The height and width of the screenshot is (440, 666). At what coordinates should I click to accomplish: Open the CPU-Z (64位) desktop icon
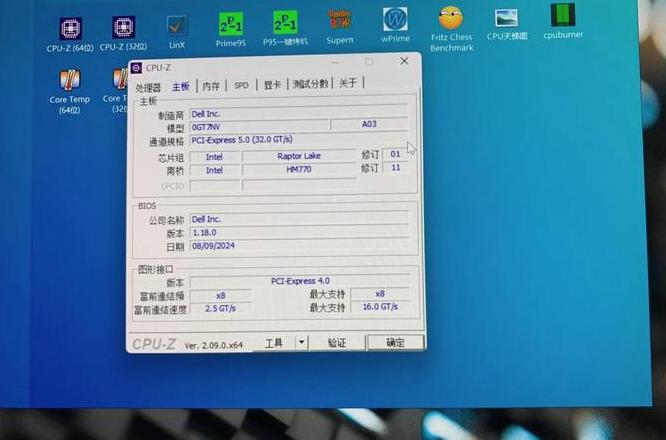coord(70,34)
